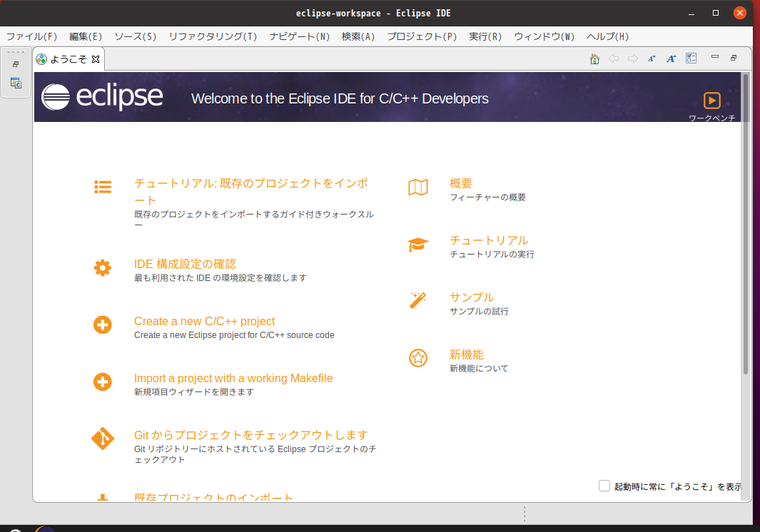The height and width of the screenshot is (532, 760).
Task: Close the ようこそ tab with X
Action: click(x=96, y=59)
